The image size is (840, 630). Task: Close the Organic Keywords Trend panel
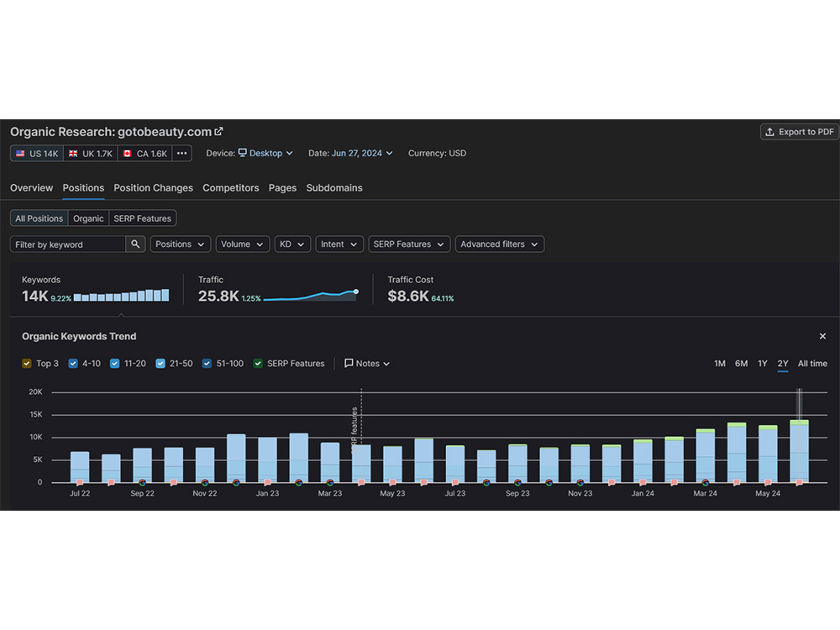click(x=822, y=337)
